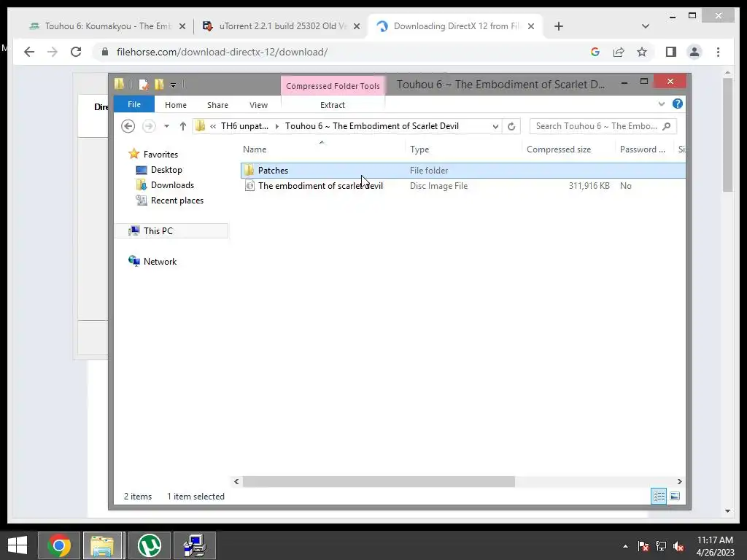This screenshot has height=560, width=747.
Task: Click the muted volume tray icon
Action: 678,546
